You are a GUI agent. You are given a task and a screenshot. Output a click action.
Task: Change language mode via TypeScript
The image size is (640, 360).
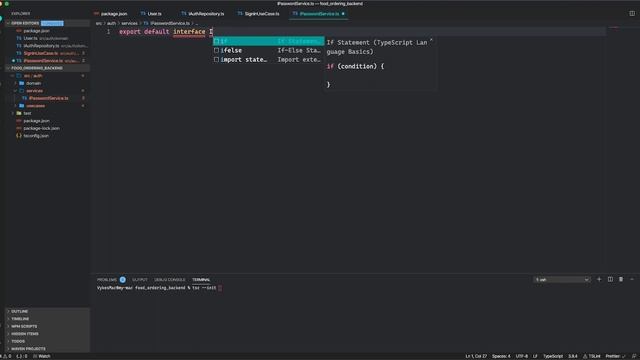(x=553, y=356)
